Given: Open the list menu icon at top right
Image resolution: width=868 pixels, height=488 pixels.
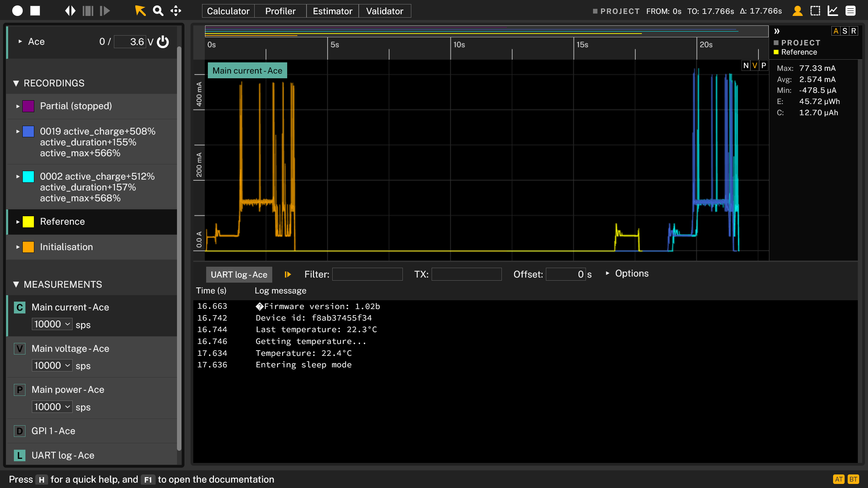Looking at the screenshot, I should (850, 11).
